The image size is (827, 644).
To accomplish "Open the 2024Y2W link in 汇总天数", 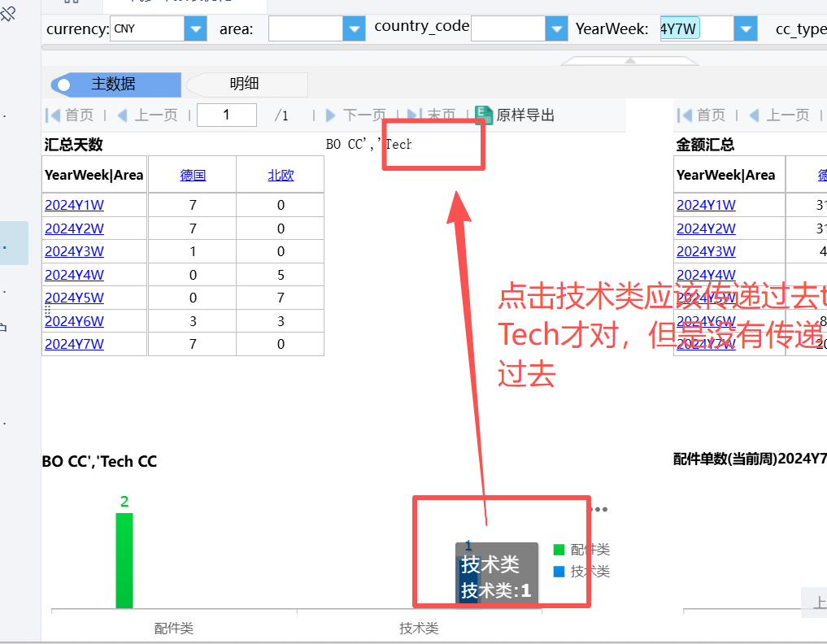I will 74,228.
